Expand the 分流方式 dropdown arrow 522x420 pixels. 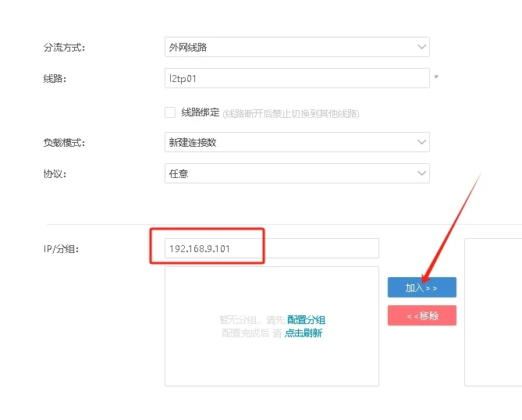click(421, 48)
